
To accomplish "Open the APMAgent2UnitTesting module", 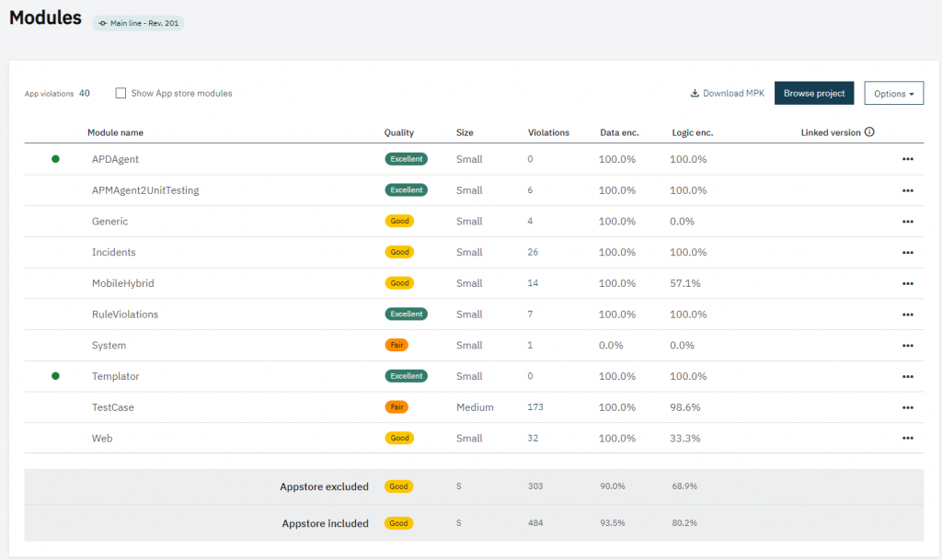I will click(x=145, y=190).
